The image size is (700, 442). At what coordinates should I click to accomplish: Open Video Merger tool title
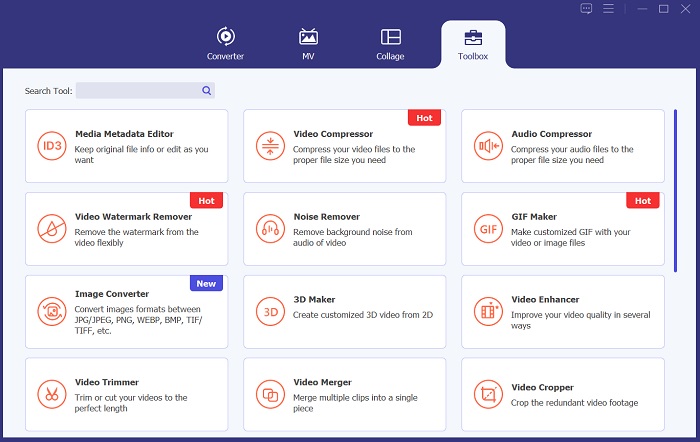click(x=322, y=382)
